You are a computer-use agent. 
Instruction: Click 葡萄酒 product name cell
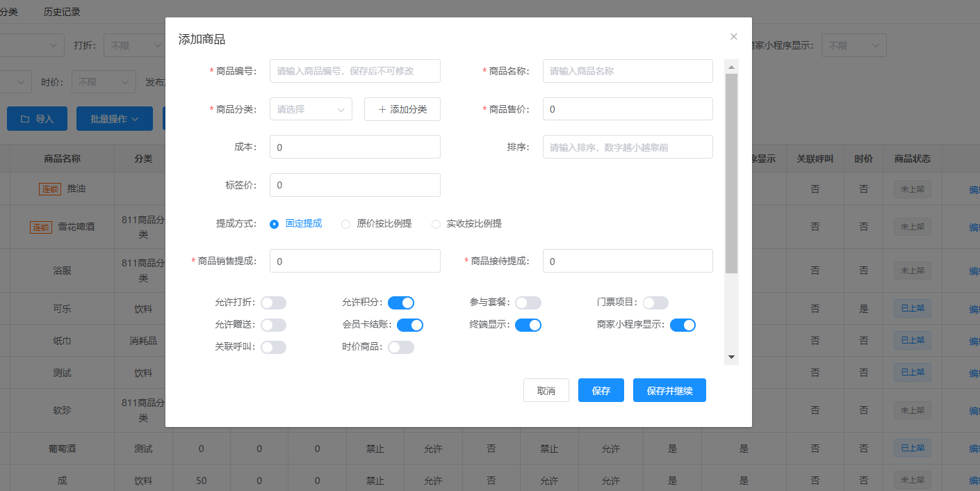[62, 449]
